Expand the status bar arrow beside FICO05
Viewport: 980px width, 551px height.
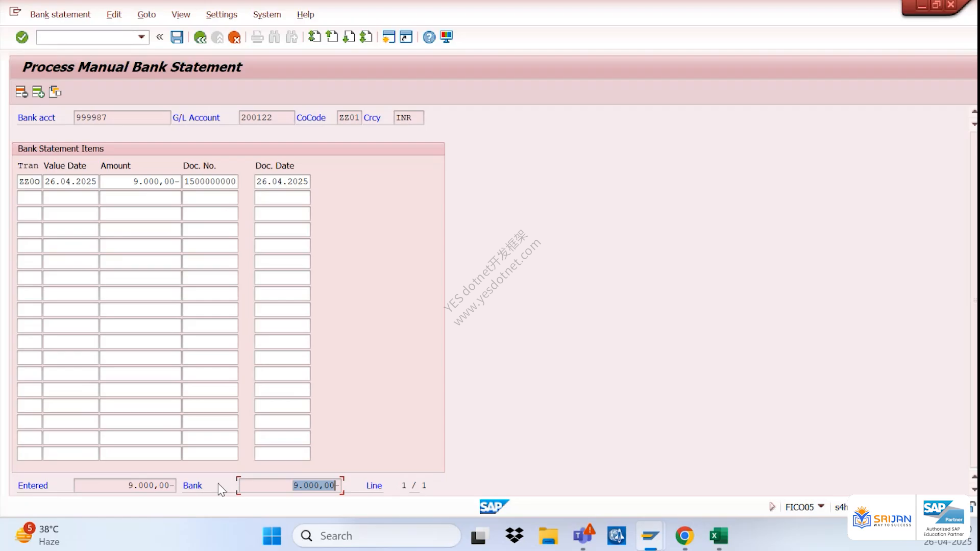tap(772, 507)
